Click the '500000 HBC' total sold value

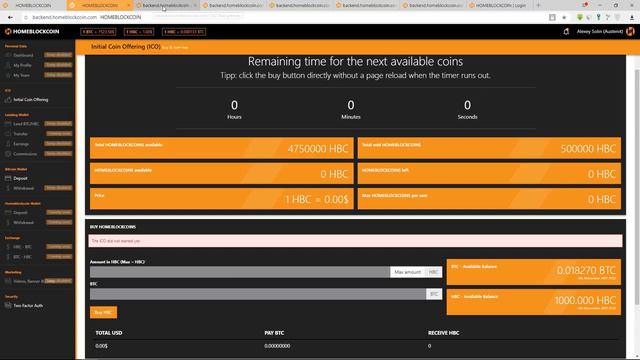click(x=588, y=149)
